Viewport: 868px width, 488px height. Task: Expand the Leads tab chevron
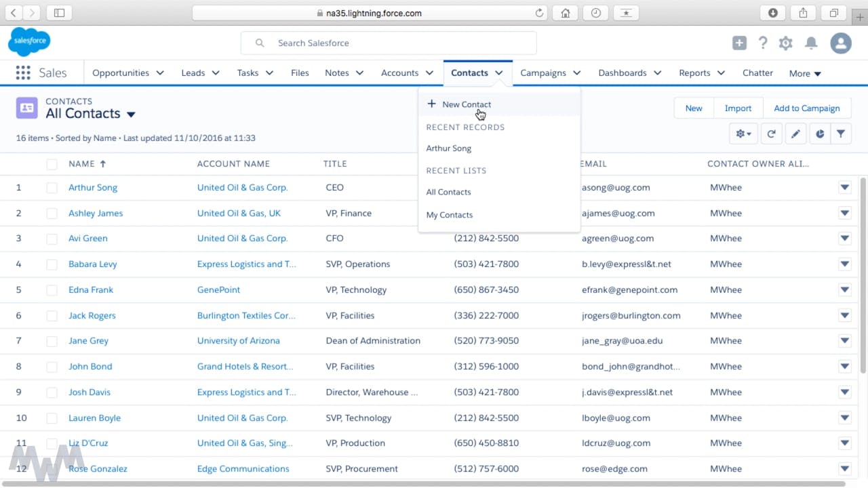[x=216, y=73]
